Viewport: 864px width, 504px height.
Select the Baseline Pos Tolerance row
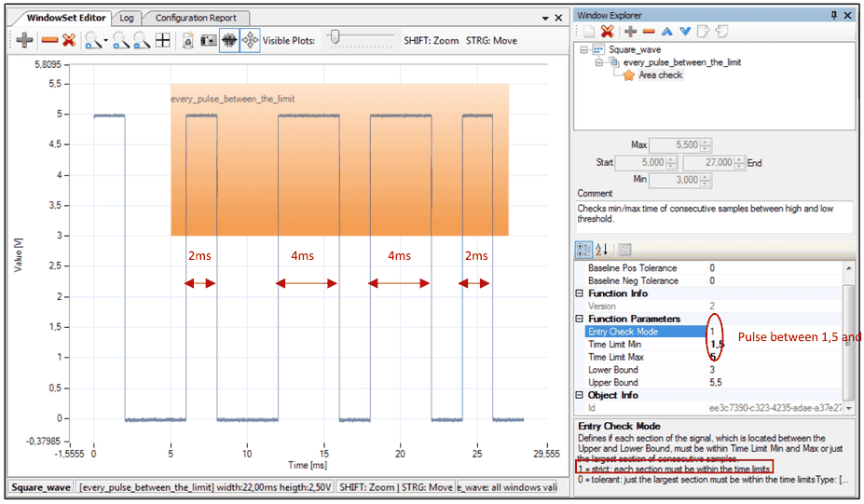click(714, 268)
